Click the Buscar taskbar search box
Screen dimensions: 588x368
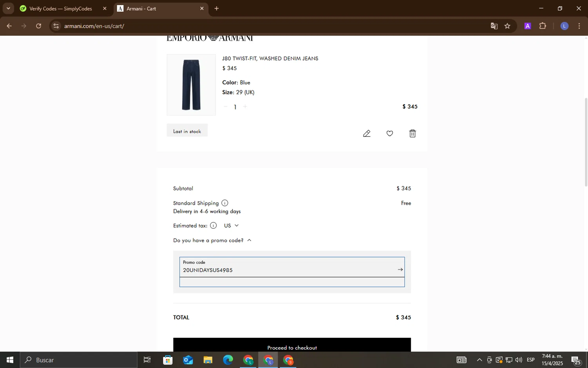(x=78, y=360)
